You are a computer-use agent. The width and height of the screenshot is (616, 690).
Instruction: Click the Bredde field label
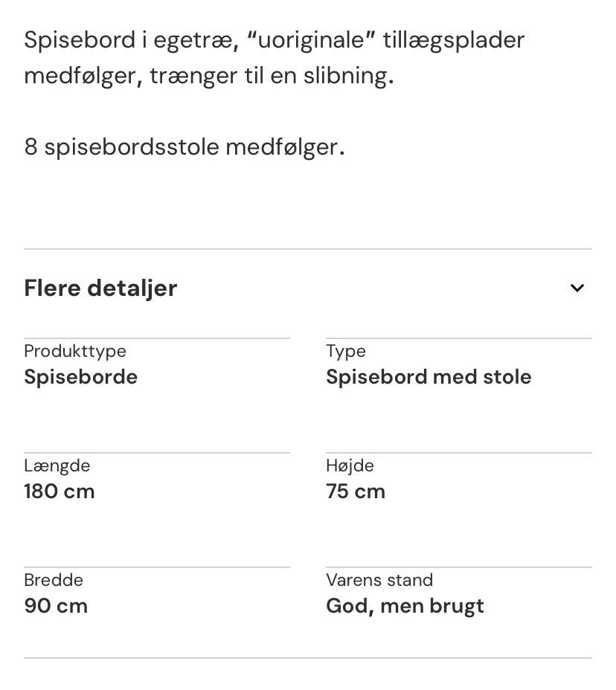pos(53,580)
